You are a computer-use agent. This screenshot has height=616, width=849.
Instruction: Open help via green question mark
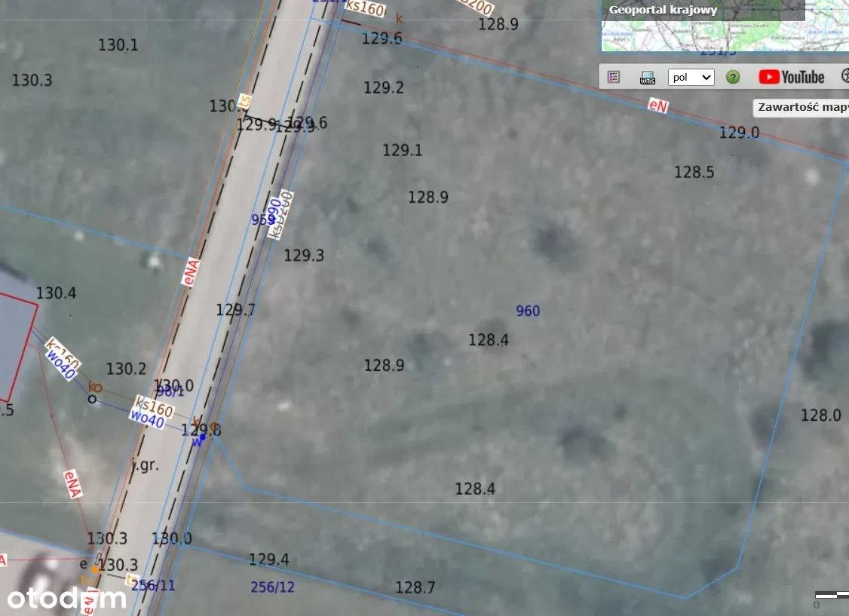click(732, 77)
